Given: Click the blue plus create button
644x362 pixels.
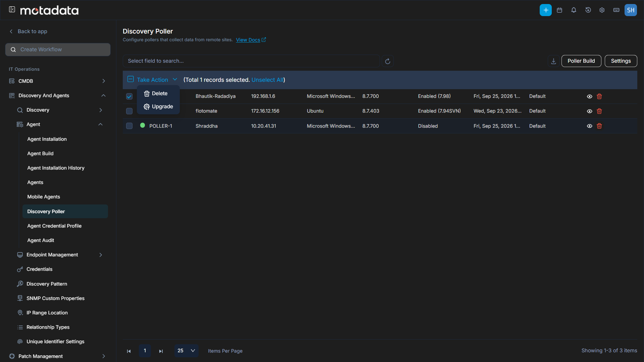Looking at the screenshot, I should pyautogui.click(x=545, y=10).
